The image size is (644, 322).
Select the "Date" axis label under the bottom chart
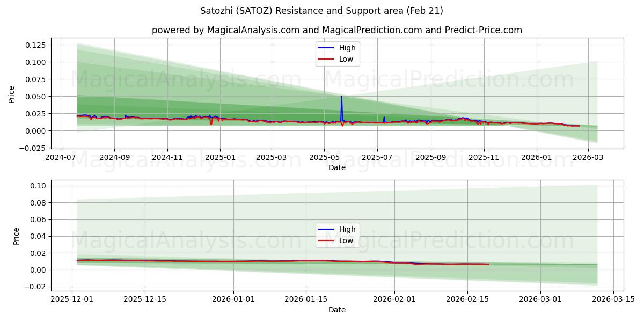click(x=337, y=310)
